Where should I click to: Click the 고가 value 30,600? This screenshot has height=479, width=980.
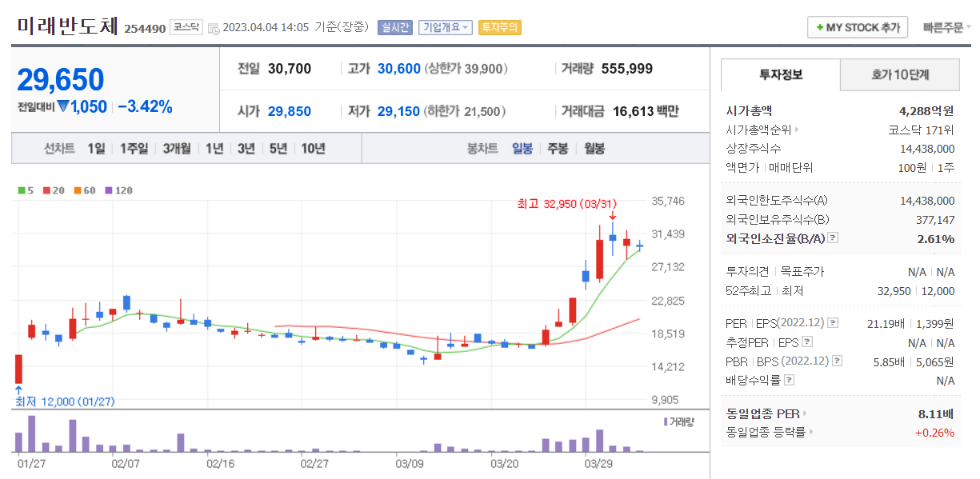[398, 69]
